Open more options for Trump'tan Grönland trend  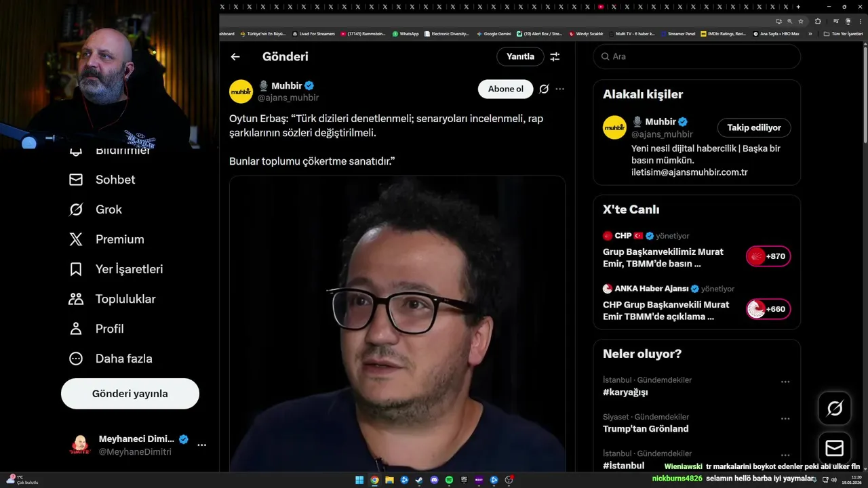point(785,419)
